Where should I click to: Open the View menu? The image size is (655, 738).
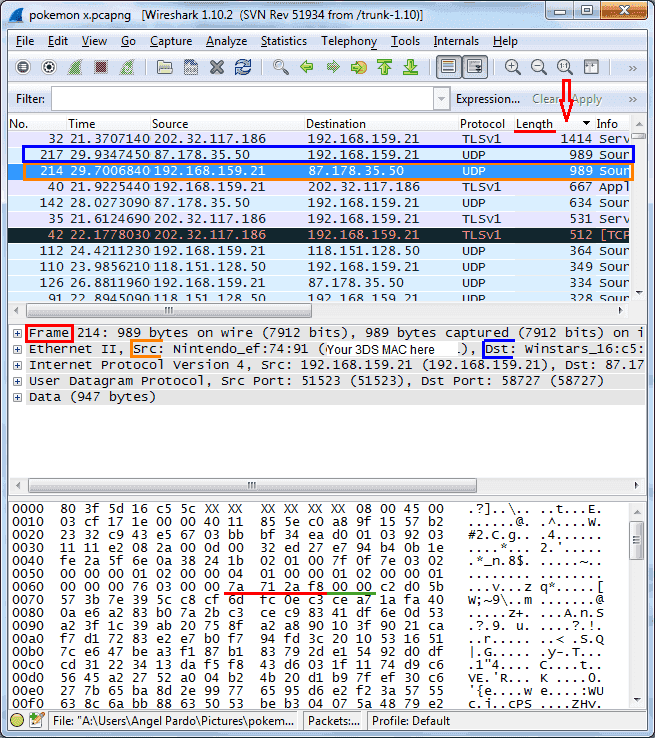tap(94, 41)
